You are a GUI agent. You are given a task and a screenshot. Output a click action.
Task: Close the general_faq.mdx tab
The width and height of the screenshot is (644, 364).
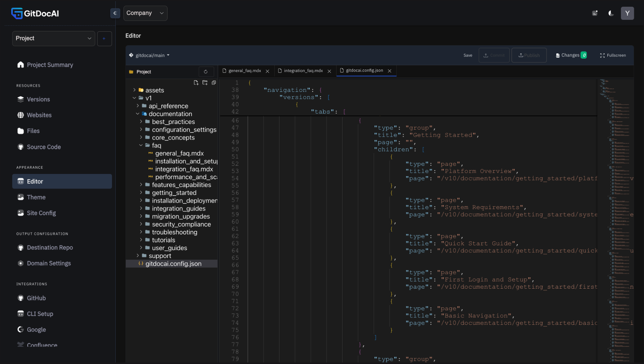click(x=268, y=71)
